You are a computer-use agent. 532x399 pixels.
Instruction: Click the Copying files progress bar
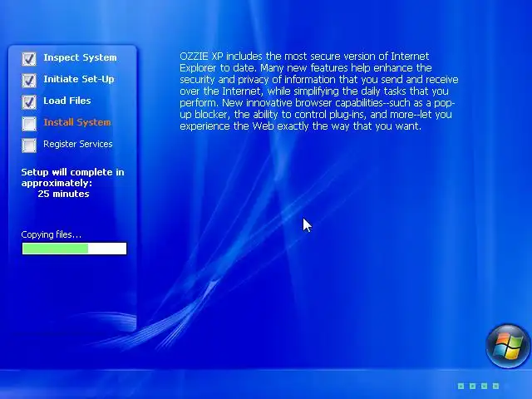coord(74,249)
